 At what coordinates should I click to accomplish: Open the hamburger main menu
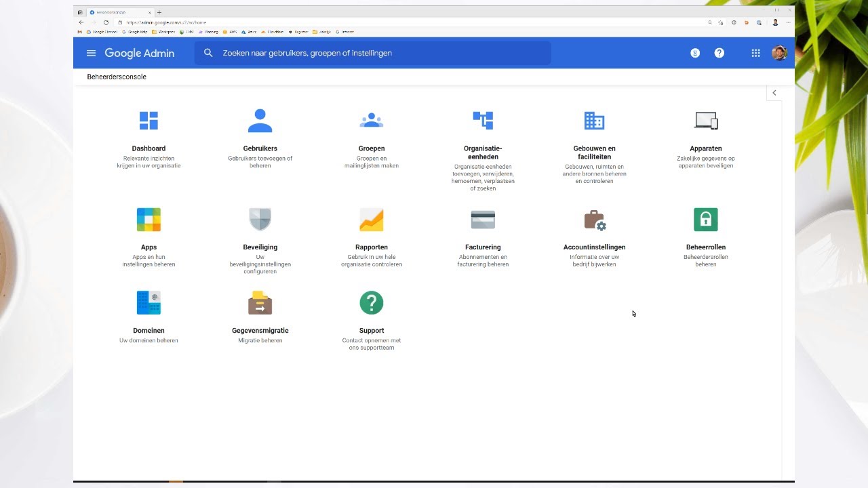click(x=92, y=53)
